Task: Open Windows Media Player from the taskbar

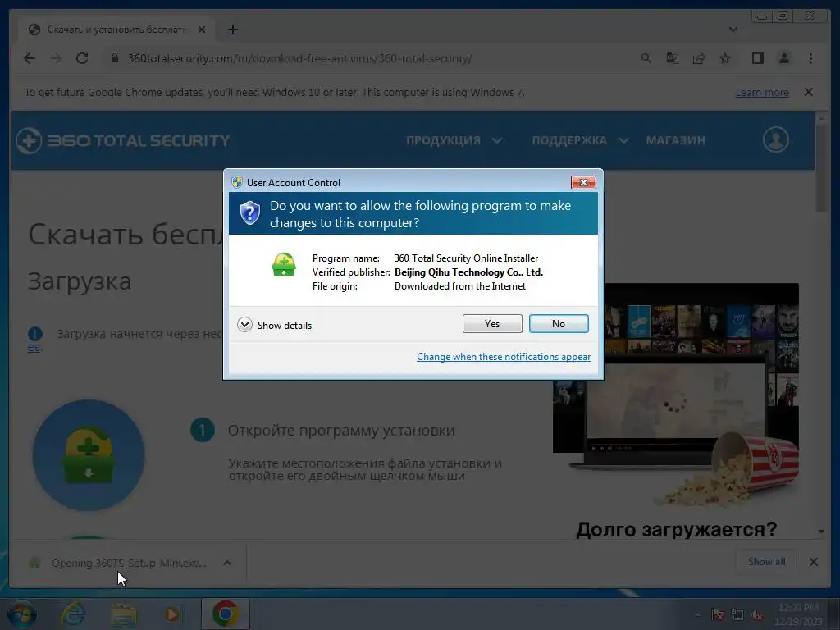Action: pos(172,614)
